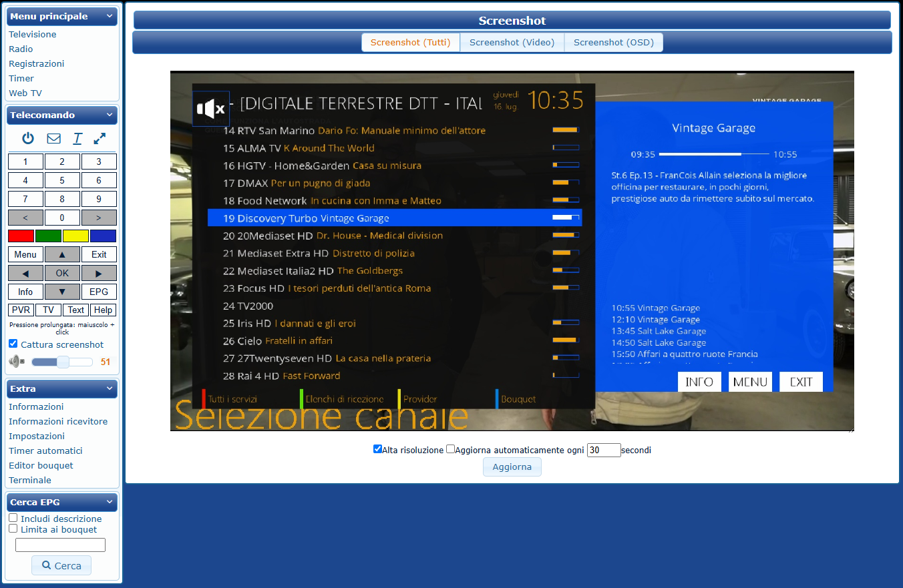Mute using the speaker icon beside volume slider
This screenshot has height=588, width=903.
[17, 362]
